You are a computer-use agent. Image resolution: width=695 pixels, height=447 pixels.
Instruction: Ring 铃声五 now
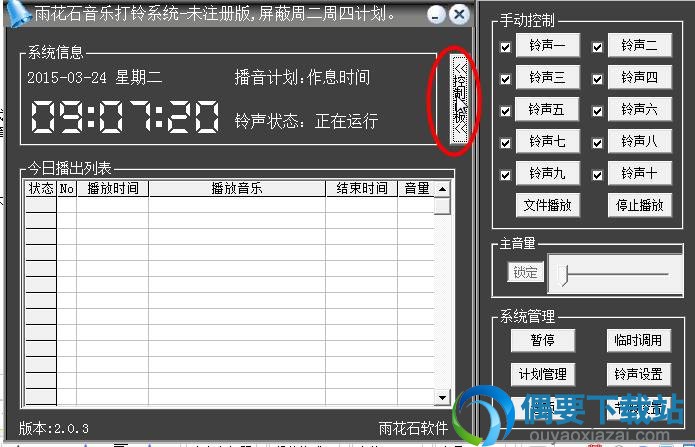tap(547, 109)
